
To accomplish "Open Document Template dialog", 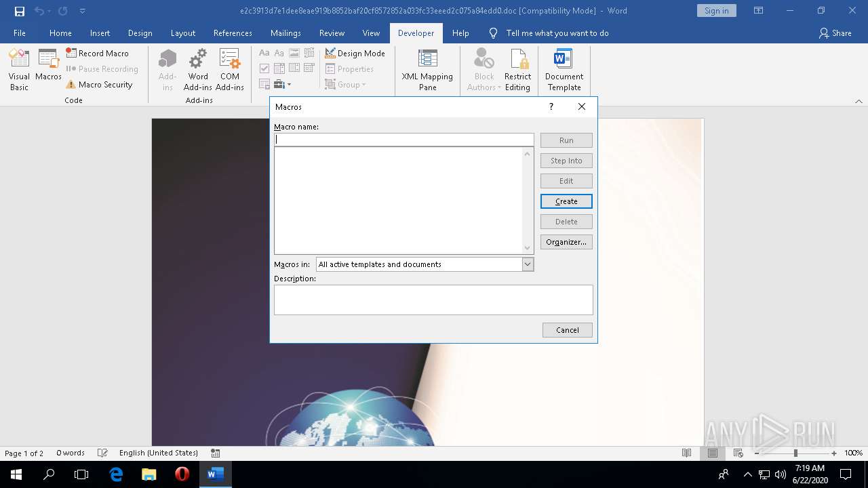I will 564,70.
